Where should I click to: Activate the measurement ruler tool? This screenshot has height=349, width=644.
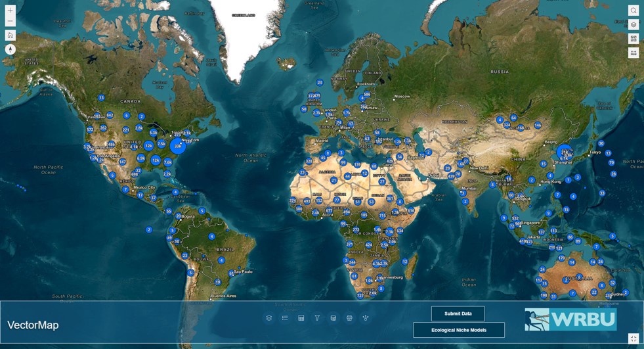(x=633, y=53)
